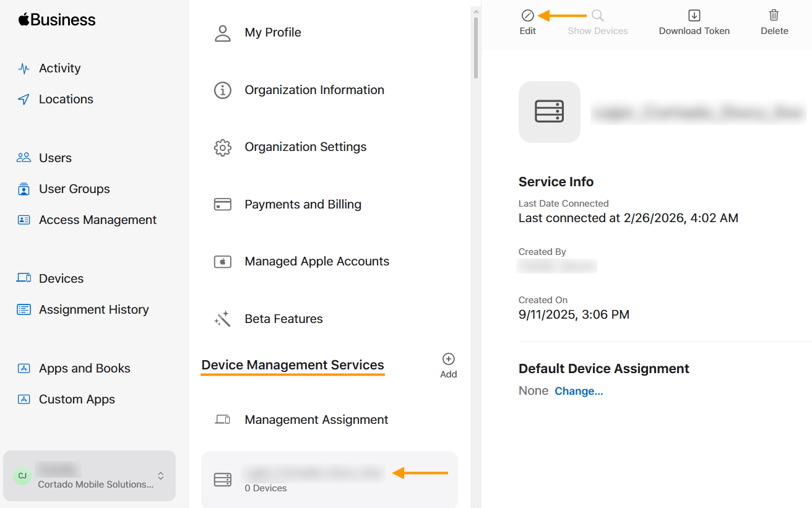Screen dimensions: 812x508
Task: Open My Profile via the person icon
Action: tap(223, 32)
